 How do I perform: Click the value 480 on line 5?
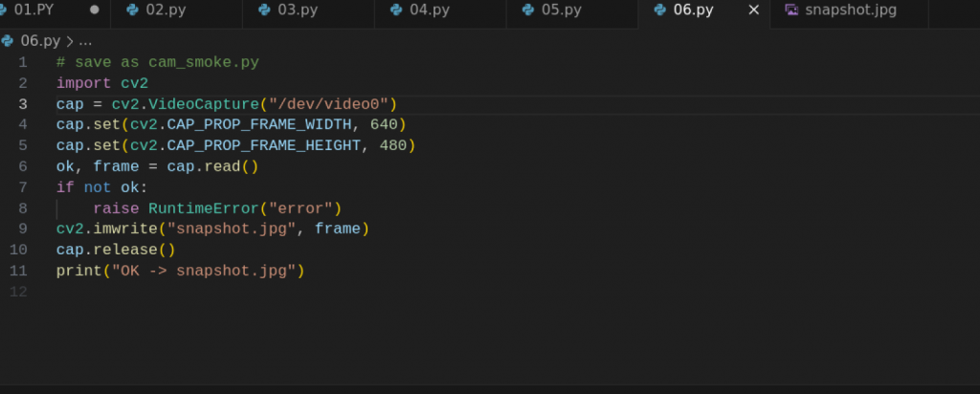[x=393, y=145]
